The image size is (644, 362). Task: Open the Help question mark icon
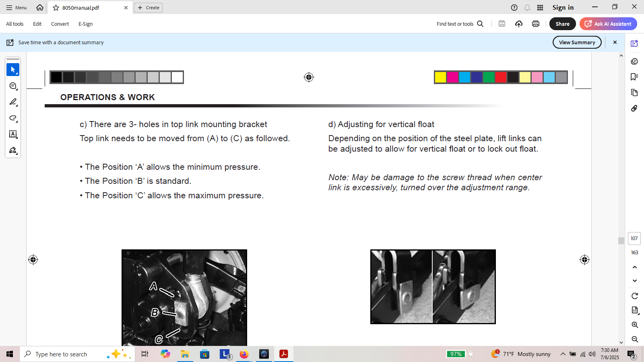click(x=514, y=8)
